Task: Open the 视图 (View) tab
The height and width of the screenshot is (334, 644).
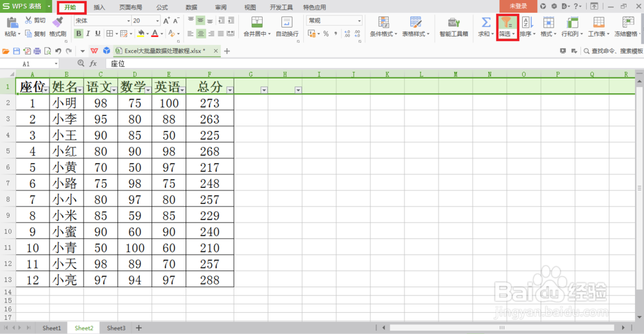Action: pyautogui.click(x=250, y=7)
